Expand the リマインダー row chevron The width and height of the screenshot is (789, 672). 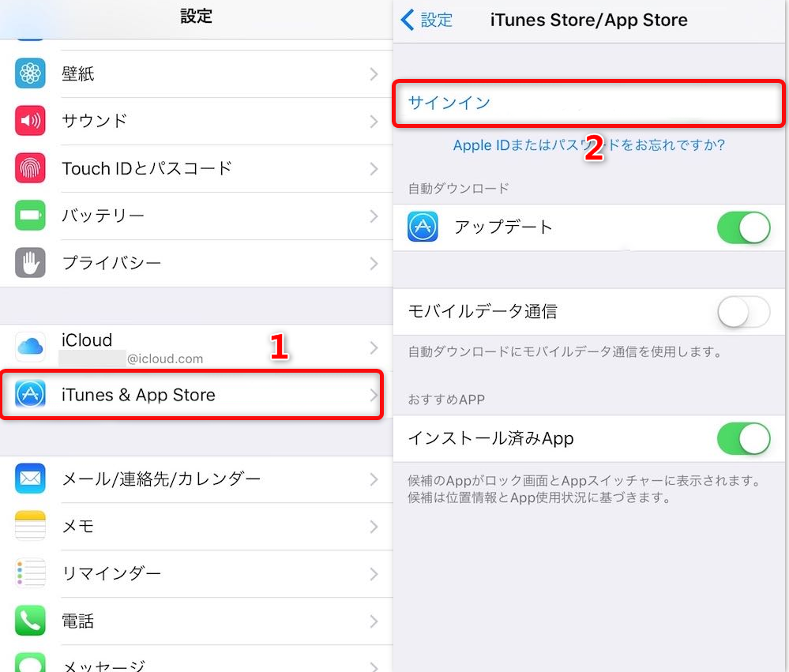(374, 574)
